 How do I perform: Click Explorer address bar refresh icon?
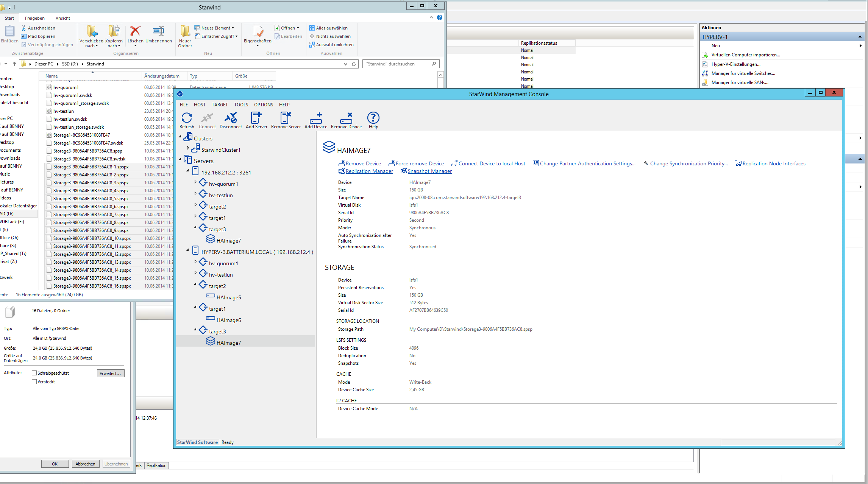pyautogui.click(x=354, y=64)
